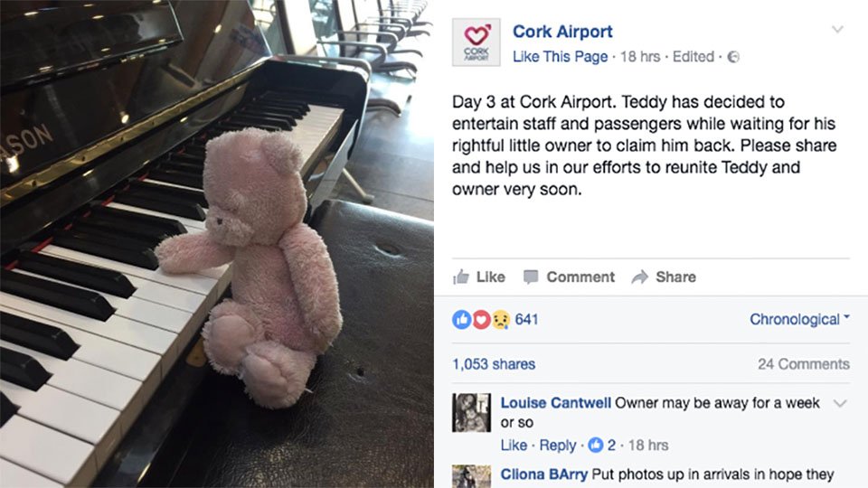Screen dimensions: 868x488
Task: Click the red heart love reaction icon
Action: (x=480, y=319)
